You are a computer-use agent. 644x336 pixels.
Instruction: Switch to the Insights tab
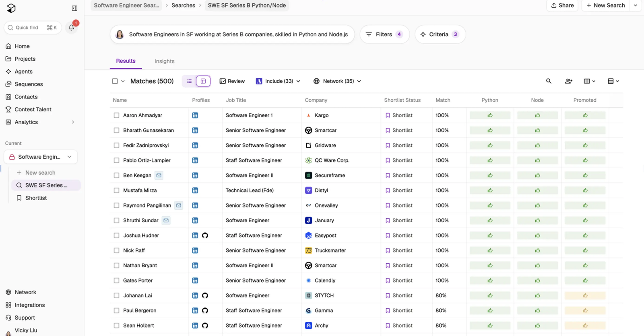(x=164, y=61)
